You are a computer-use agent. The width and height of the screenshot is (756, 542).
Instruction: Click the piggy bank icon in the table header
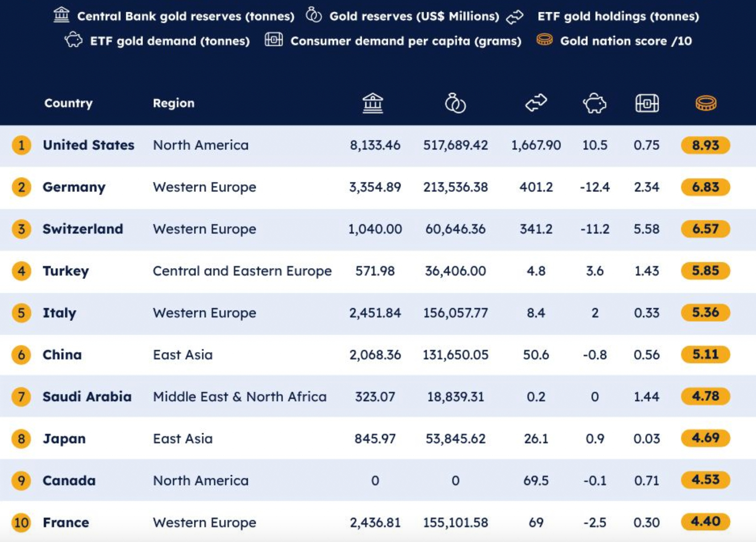point(594,103)
